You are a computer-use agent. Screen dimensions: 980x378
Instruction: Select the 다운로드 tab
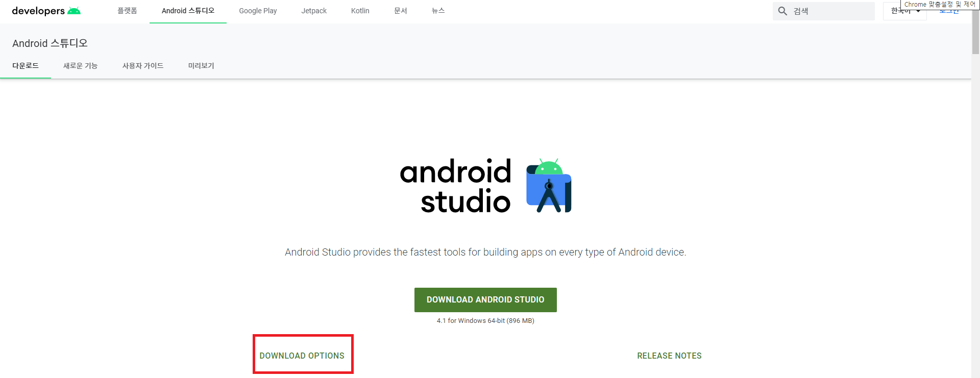[26, 66]
